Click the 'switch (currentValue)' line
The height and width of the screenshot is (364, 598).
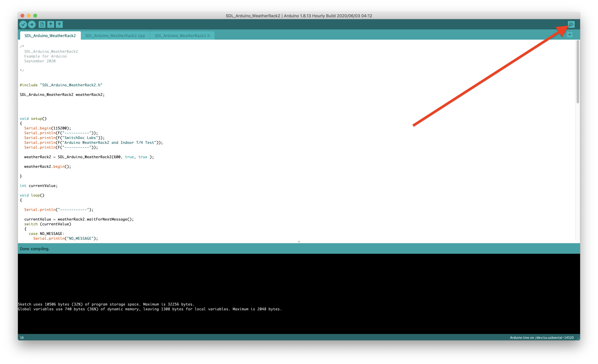pyautogui.click(x=48, y=224)
